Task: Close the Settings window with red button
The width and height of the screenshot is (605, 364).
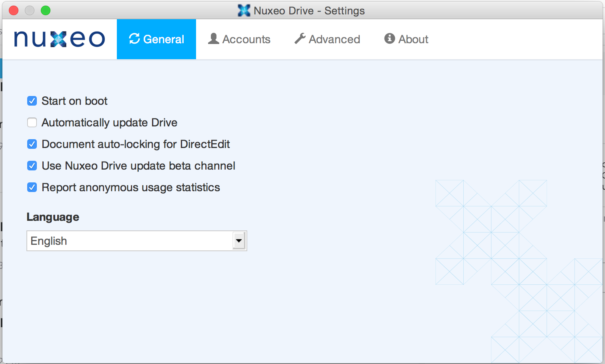Action: click(x=14, y=10)
